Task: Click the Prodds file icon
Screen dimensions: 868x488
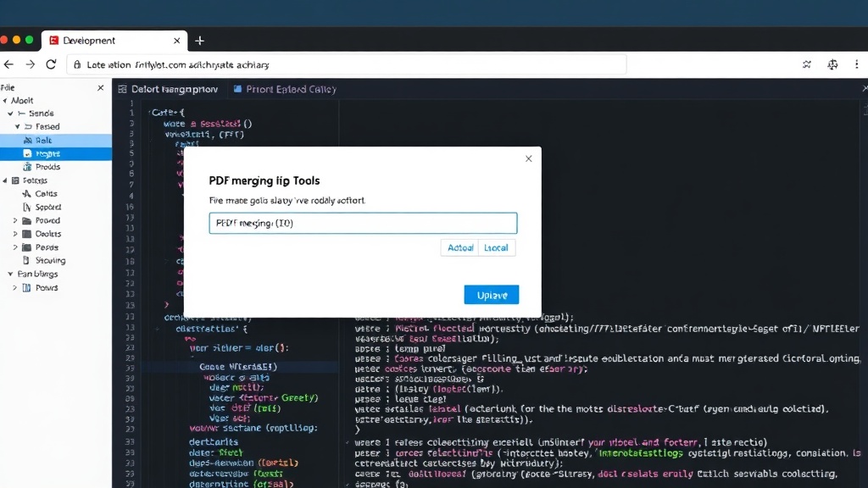Action: (27, 167)
